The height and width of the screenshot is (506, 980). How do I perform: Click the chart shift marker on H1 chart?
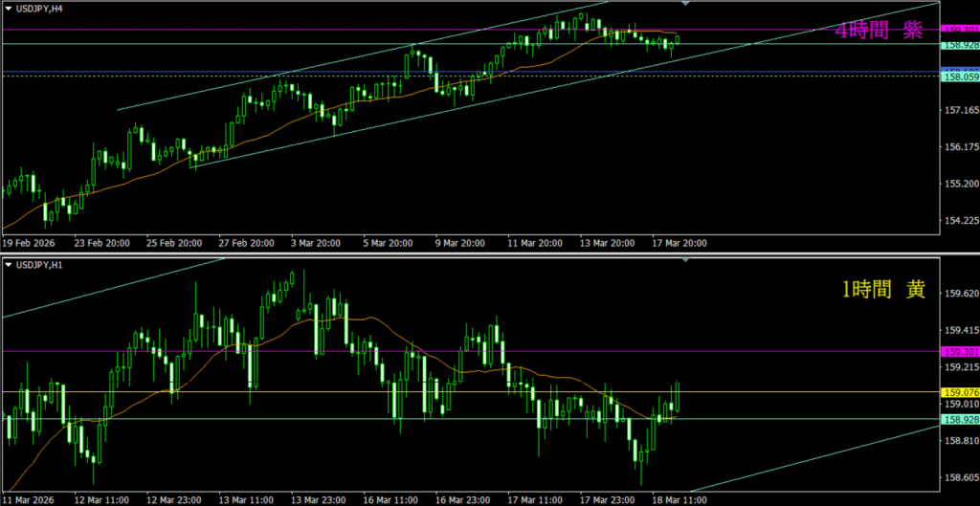(685, 259)
